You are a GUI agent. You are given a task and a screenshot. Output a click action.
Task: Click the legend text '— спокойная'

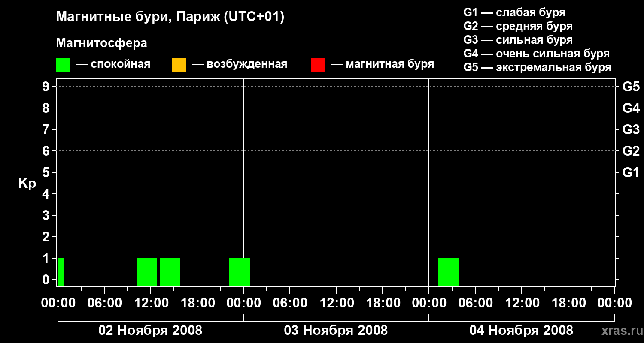pos(113,65)
